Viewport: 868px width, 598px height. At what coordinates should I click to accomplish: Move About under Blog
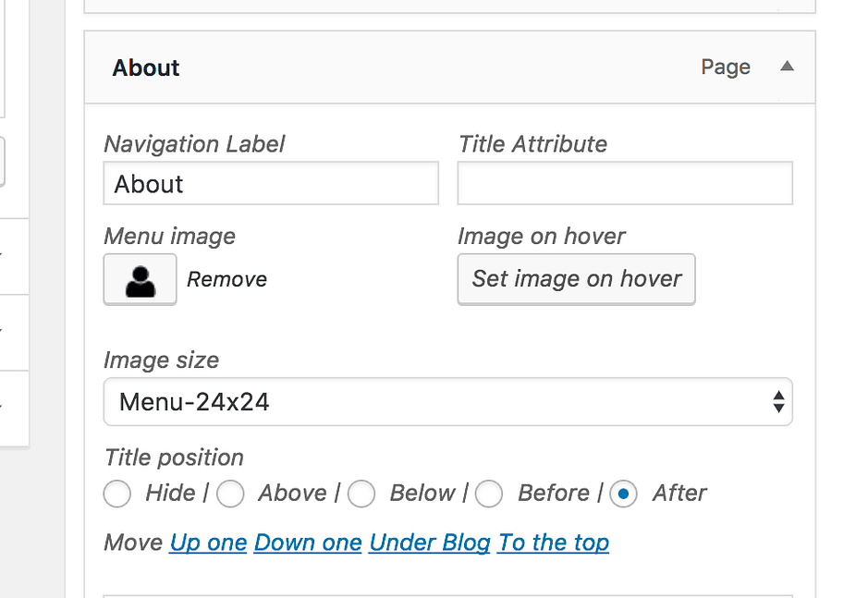[429, 543]
